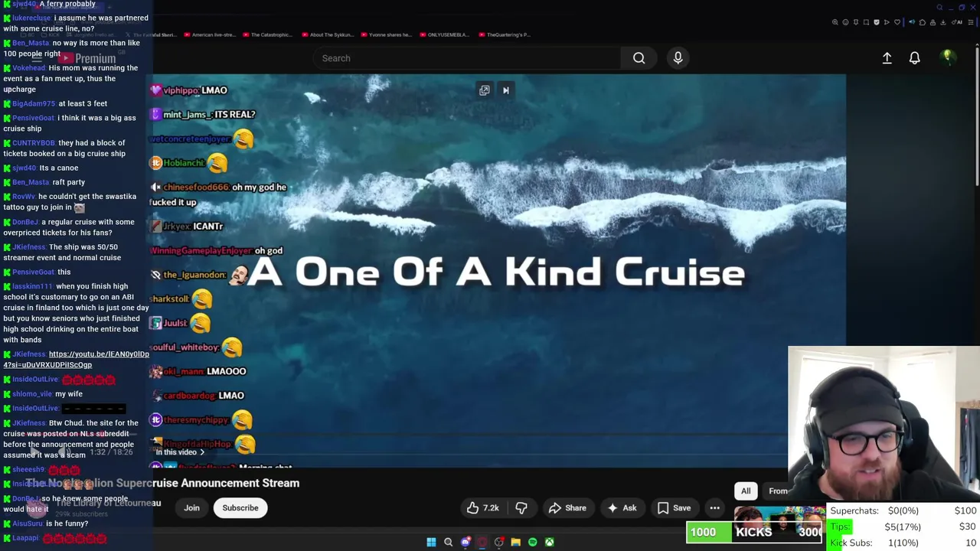Click the Share button
The height and width of the screenshot is (551, 980).
[567, 508]
